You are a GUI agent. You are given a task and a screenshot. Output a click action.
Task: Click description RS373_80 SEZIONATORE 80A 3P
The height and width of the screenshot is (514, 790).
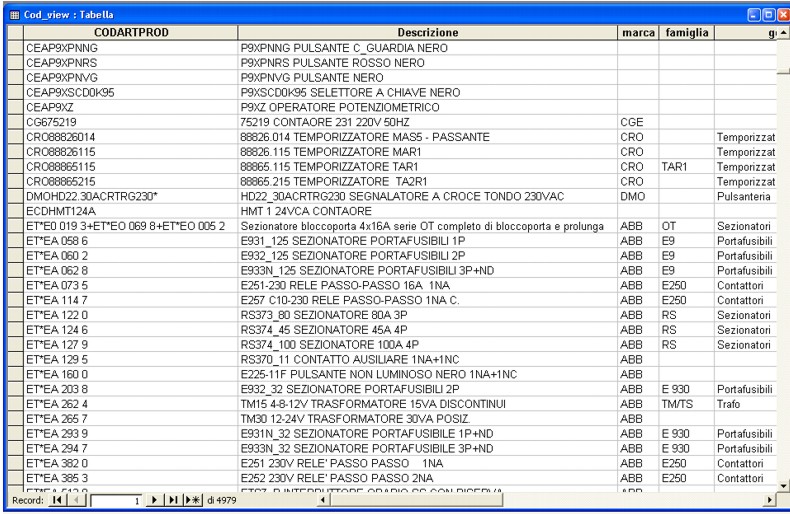pyautogui.click(x=428, y=315)
